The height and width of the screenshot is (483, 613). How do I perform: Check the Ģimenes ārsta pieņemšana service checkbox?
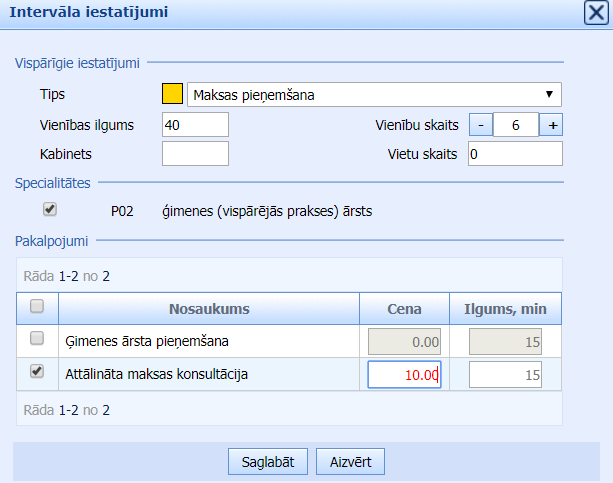click(x=37, y=340)
